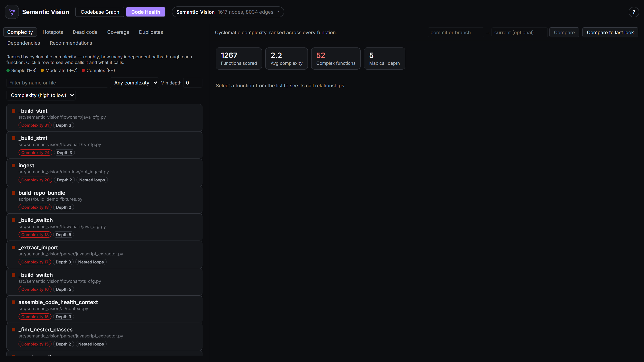This screenshot has height=362, width=644.
Task: Click the Max call depth card
Action: [x=384, y=59]
